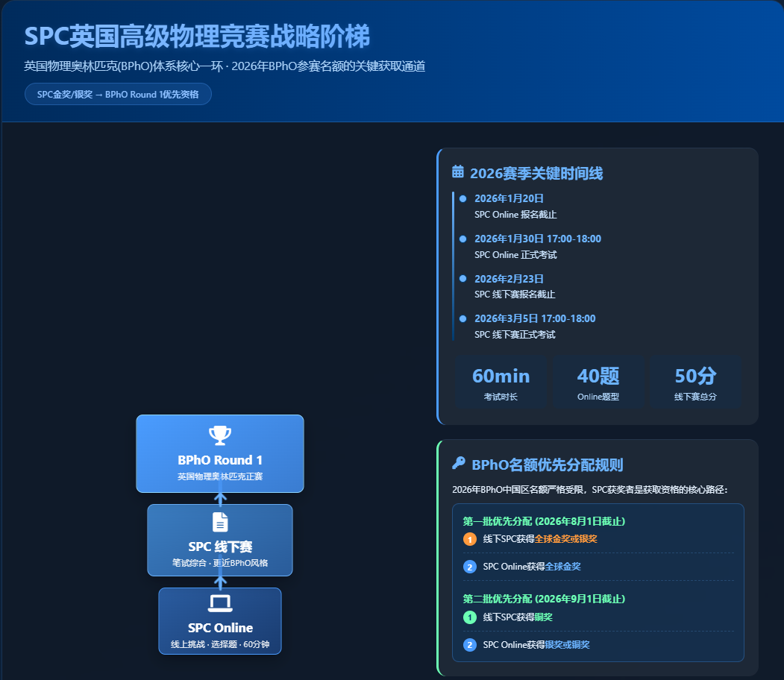Click the 银奖或铜奖 highlighted text
The image size is (784, 680).
pyautogui.click(x=567, y=645)
